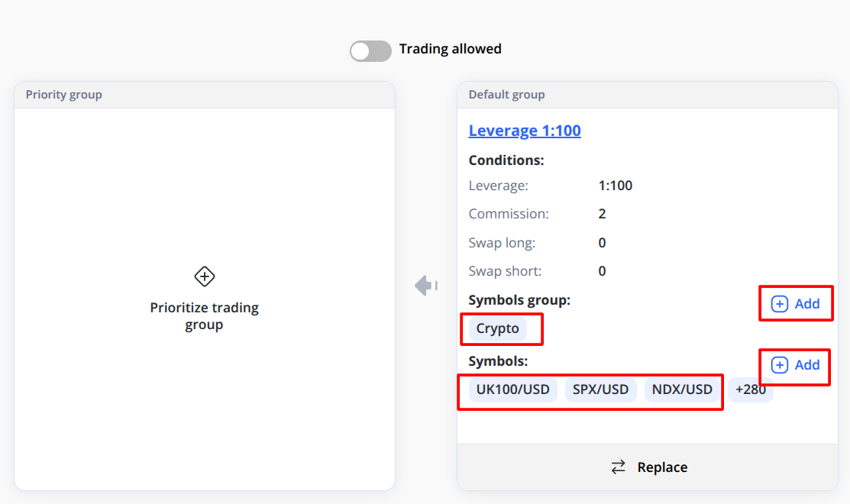Image resolution: width=850 pixels, height=504 pixels.
Task: Click the Replace button label
Action: click(662, 467)
